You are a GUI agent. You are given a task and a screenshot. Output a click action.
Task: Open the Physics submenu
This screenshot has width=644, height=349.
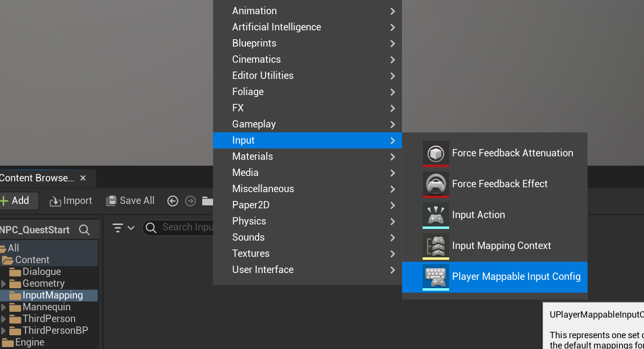(x=307, y=221)
